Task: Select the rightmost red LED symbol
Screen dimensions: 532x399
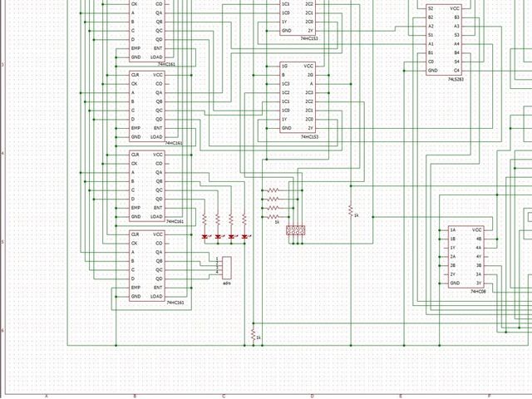Action: pos(244,236)
